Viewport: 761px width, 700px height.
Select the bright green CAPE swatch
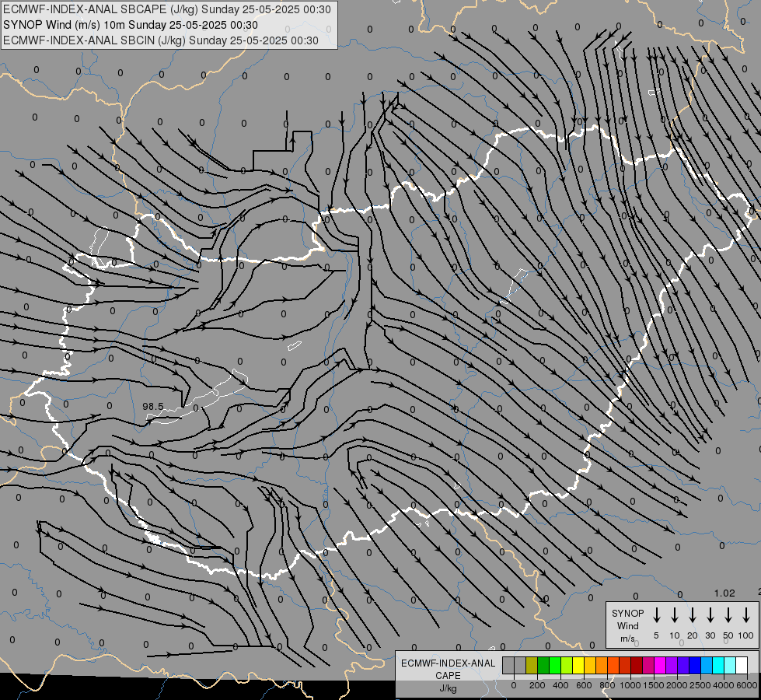click(x=555, y=665)
